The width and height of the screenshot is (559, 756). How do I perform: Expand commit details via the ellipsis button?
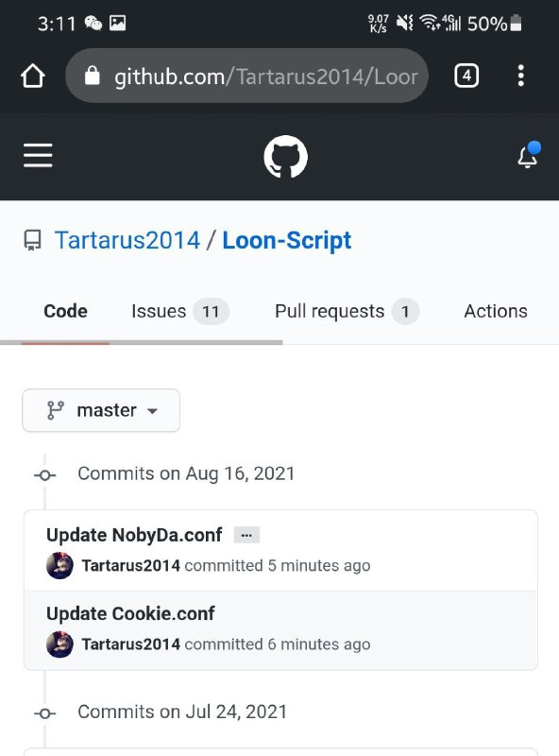click(246, 535)
